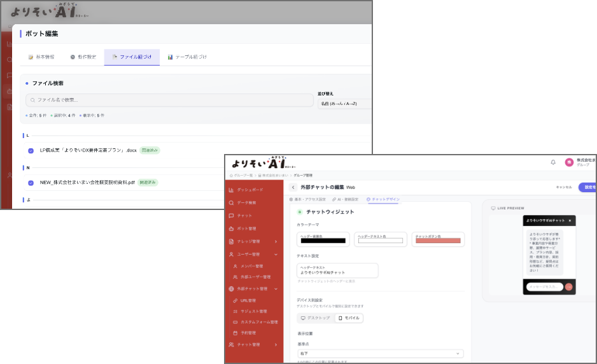The height and width of the screenshot is (364, 597).
Task: Click the キャンセル button
Action: 563,187
